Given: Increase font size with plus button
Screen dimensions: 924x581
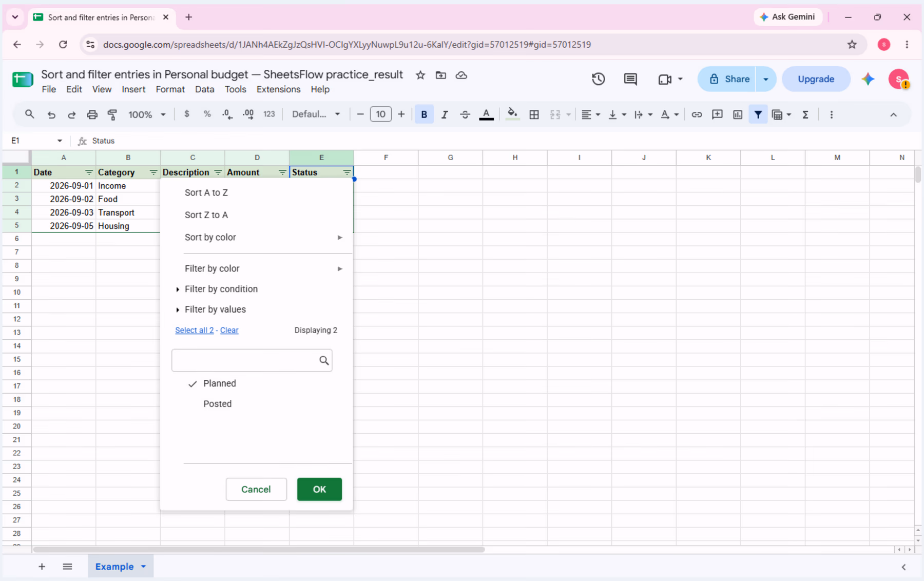Looking at the screenshot, I should (401, 114).
